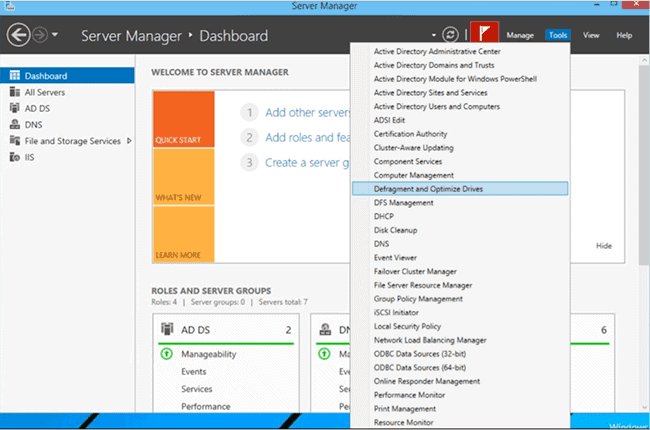
Task: Open the Manage menu
Action: (520, 35)
